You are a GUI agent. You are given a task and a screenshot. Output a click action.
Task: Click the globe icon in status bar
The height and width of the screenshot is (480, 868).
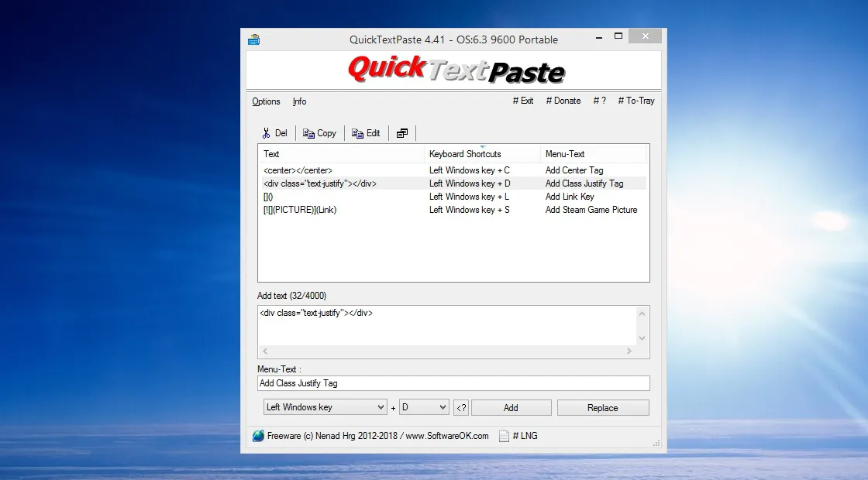(x=258, y=436)
